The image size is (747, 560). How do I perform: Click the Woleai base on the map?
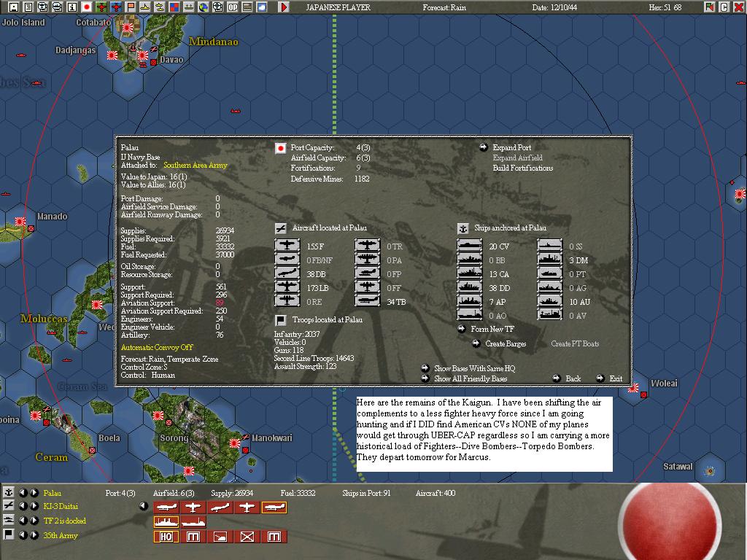[634, 389]
